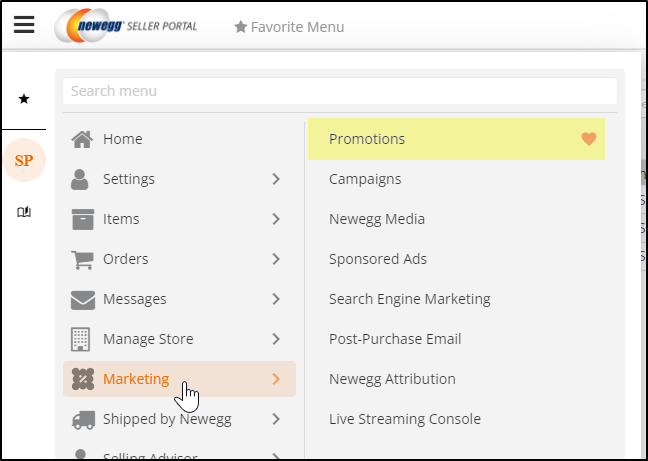The width and height of the screenshot is (648, 461).
Task: Expand the Items chevron
Action: pyautogui.click(x=276, y=219)
